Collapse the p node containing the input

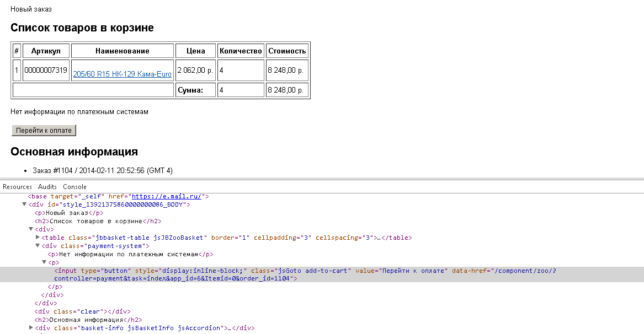coord(44,262)
